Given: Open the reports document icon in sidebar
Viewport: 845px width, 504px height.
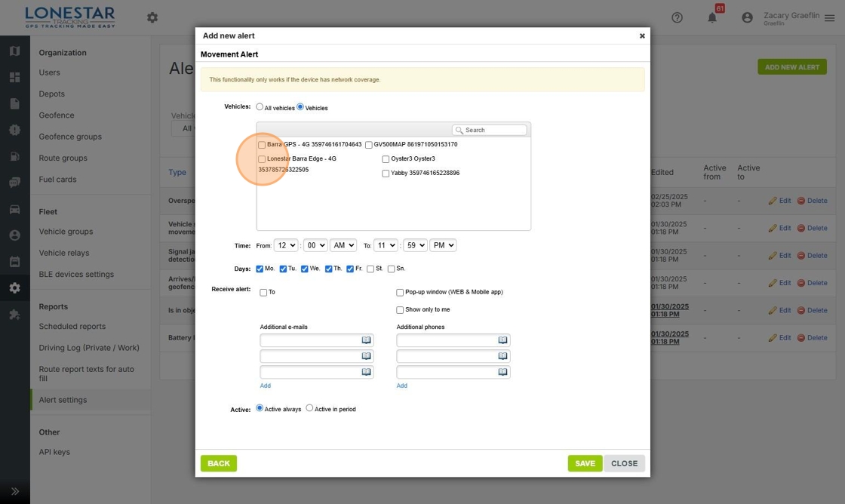Looking at the screenshot, I should click(14, 103).
